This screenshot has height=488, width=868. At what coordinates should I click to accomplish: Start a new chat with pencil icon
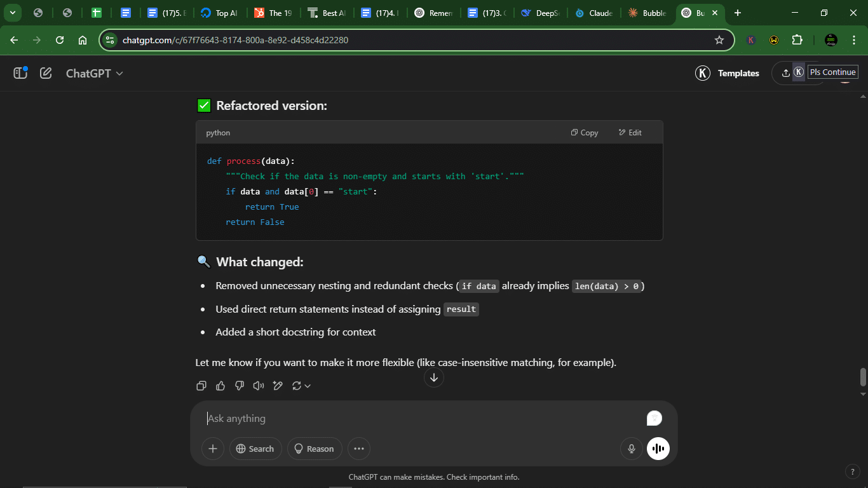[46, 73]
